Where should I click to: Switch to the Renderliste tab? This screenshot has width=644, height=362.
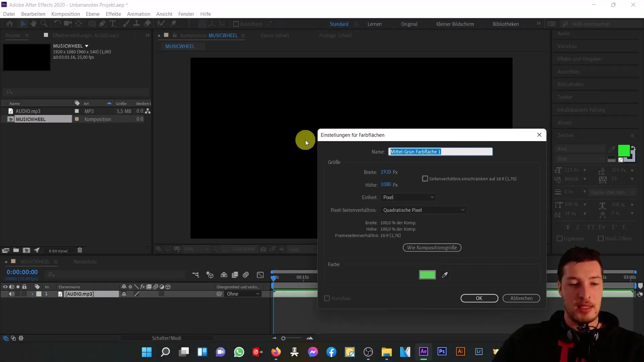point(85,262)
